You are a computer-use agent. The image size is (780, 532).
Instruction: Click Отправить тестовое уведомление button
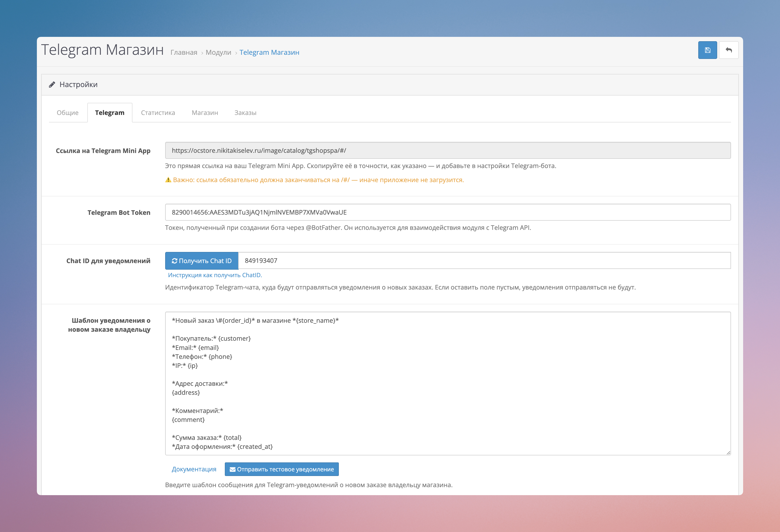pos(282,469)
